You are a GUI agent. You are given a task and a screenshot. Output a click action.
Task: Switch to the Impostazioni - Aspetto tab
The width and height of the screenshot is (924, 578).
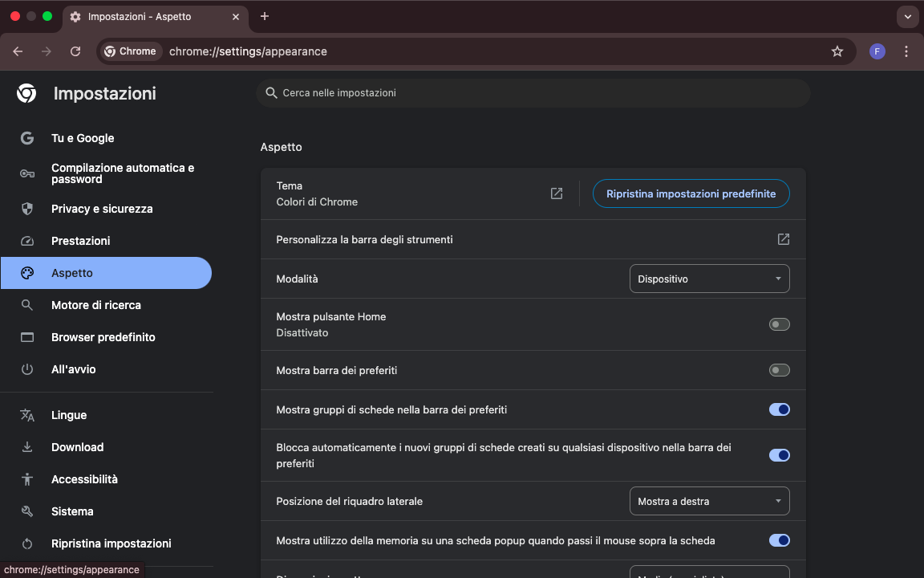pos(144,17)
